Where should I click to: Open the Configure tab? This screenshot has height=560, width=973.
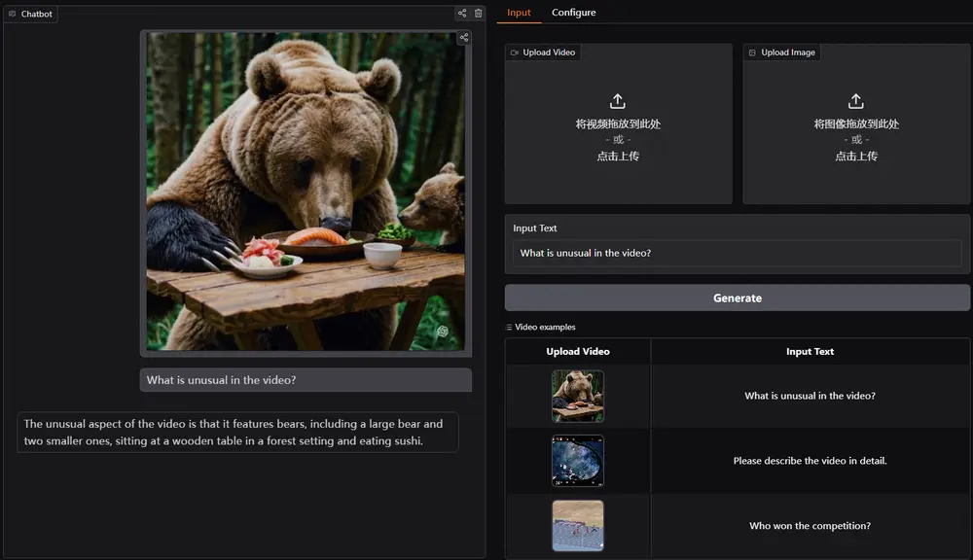[573, 13]
